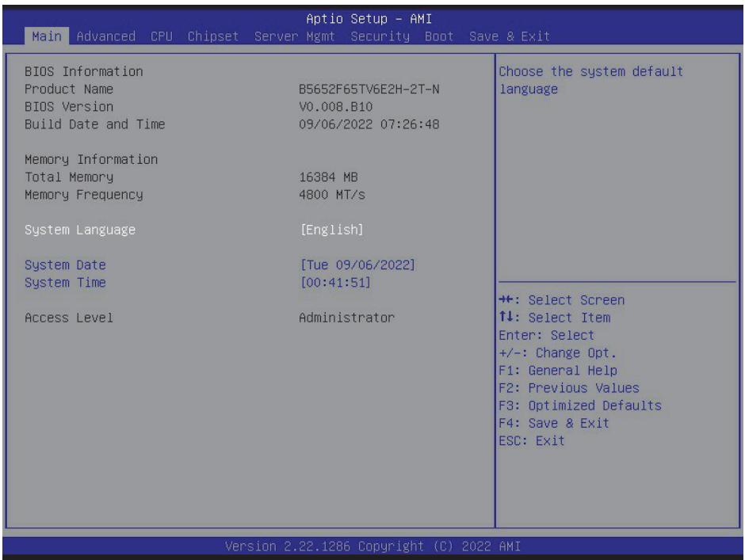
Task: Click the left-right arrows Select Screen icon
Action: pos(506,299)
